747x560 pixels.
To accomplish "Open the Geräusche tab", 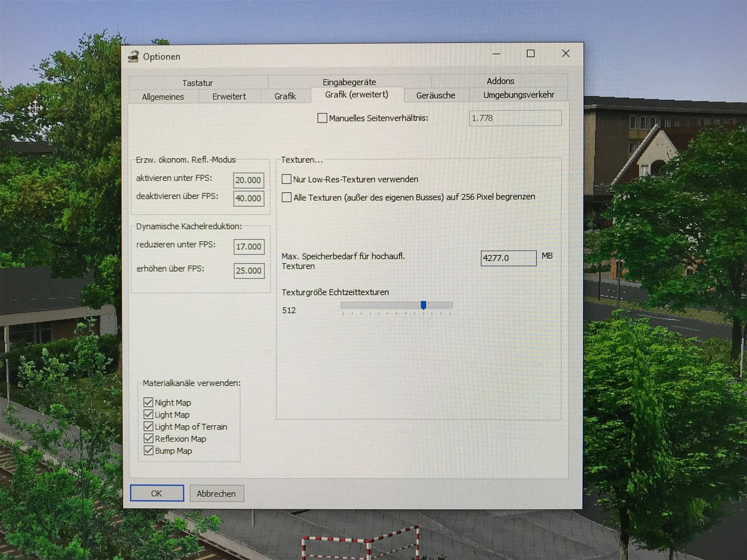I will (435, 95).
